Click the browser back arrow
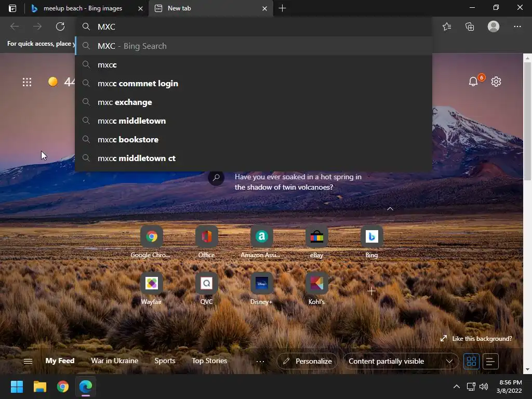532x399 pixels. pyautogui.click(x=15, y=26)
